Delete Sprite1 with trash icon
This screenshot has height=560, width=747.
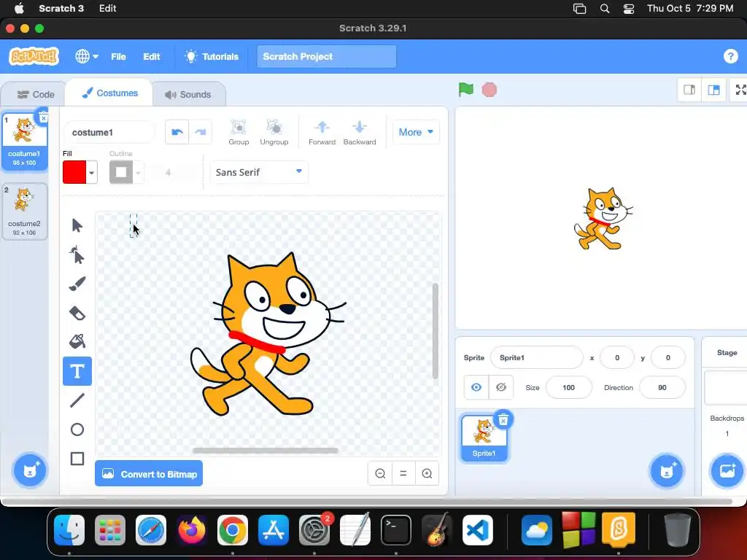click(503, 419)
